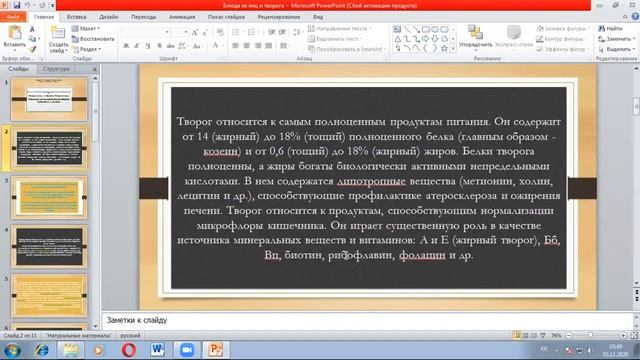Undo the last action in Quick Access toolbar
The image size is (640, 360).
28,5
